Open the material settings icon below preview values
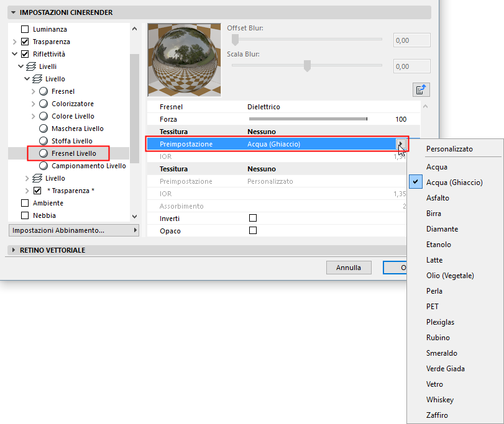 click(421, 90)
